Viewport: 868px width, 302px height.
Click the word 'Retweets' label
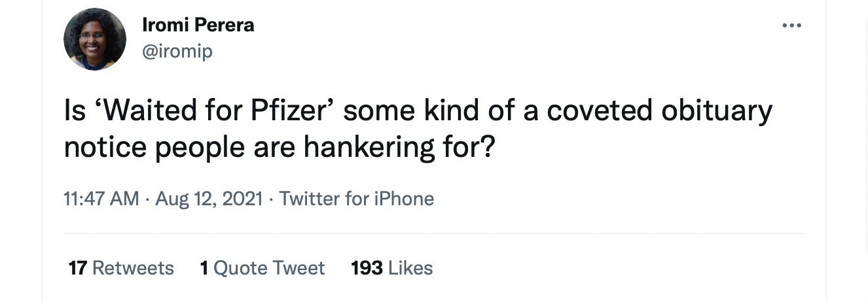(133, 268)
